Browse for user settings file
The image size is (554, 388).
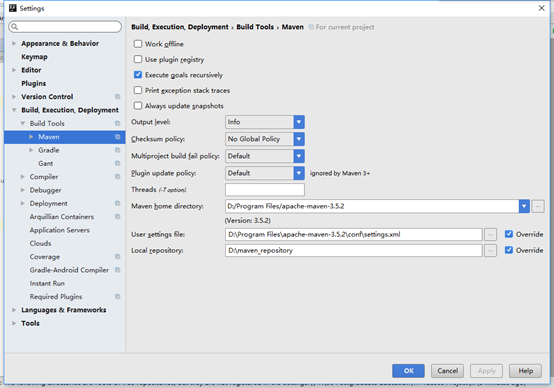tap(490, 234)
